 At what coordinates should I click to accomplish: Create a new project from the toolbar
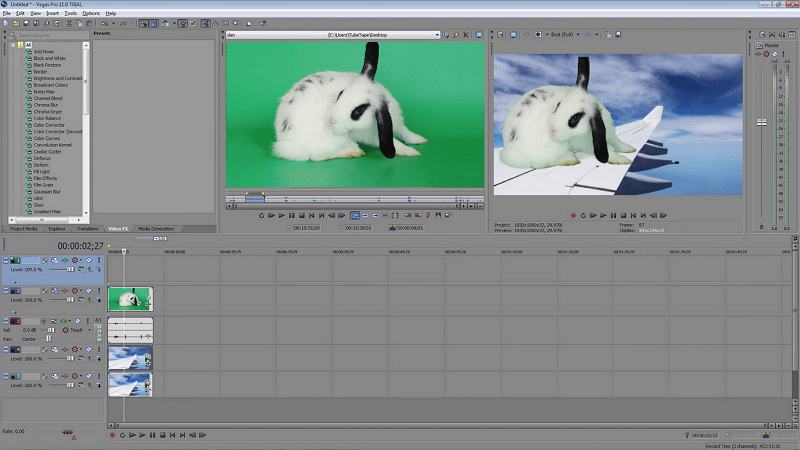click(x=6, y=23)
